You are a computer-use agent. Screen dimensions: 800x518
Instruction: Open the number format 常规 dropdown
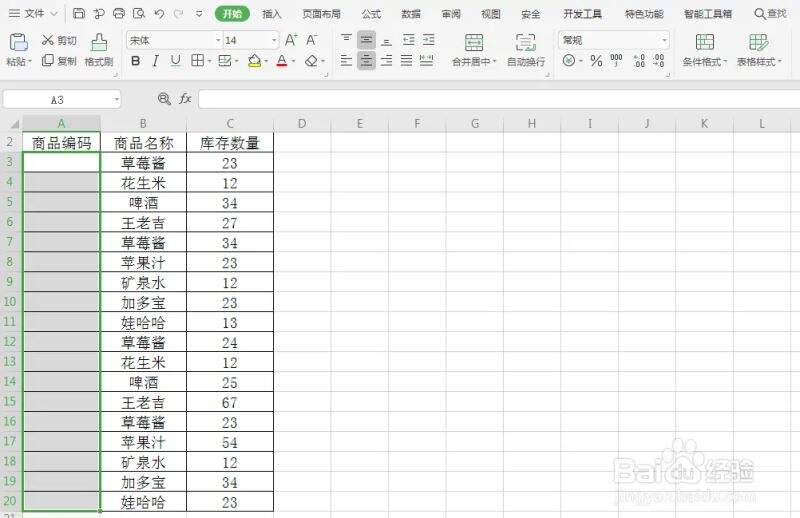tap(664, 40)
